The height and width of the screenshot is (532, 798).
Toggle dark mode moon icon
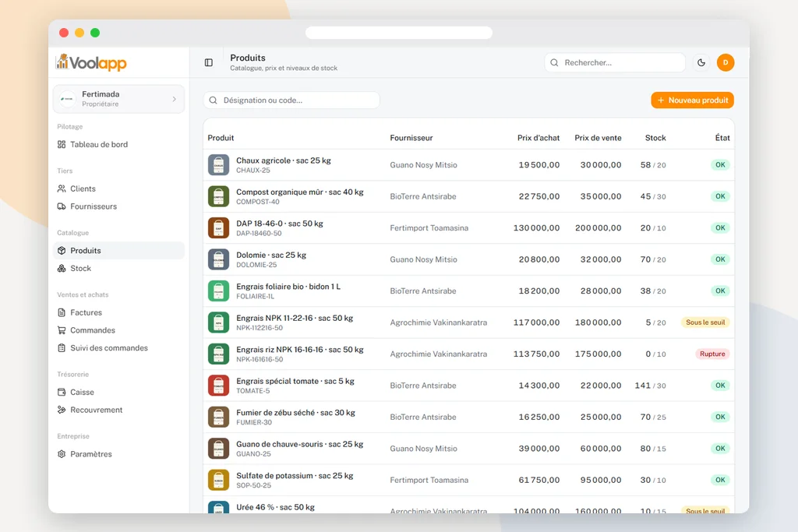[701, 62]
